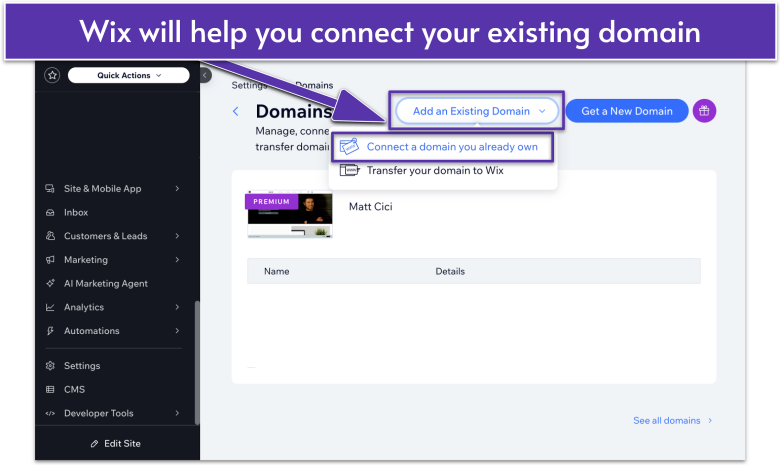The width and height of the screenshot is (780, 465).
Task: Click the AI Marketing Agent sparkle icon
Action: 50,283
